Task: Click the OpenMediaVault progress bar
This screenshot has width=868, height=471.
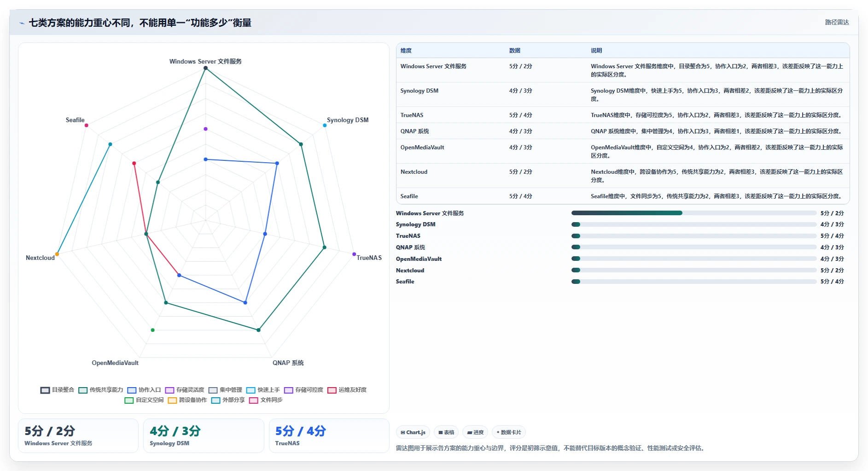Action: point(693,259)
